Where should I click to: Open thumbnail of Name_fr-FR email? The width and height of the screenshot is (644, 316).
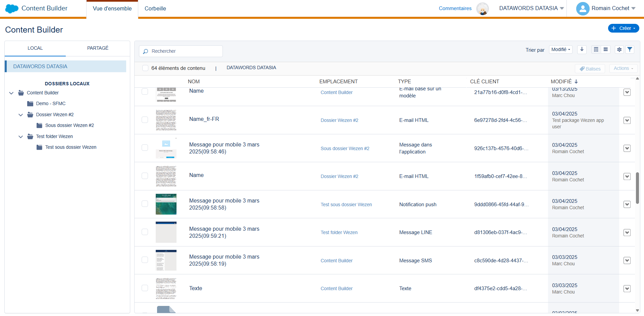(x=166, y=120)
